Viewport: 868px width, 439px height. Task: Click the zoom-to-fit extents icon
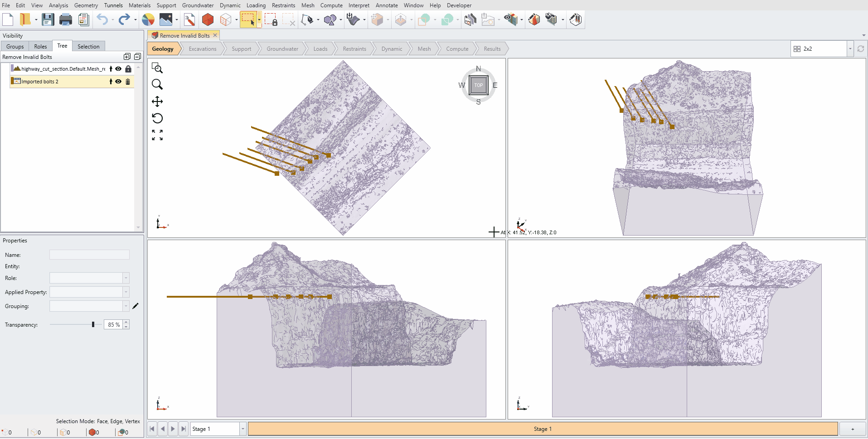pos(157,135)
